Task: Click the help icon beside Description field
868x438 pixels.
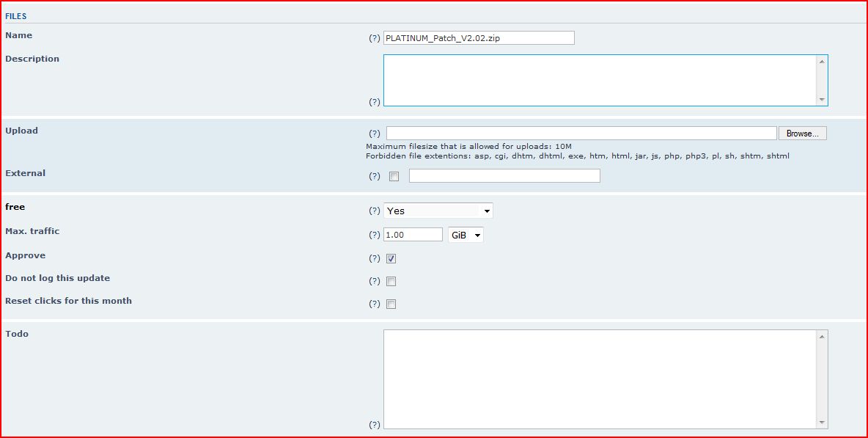Action: (x=374, y=102)
